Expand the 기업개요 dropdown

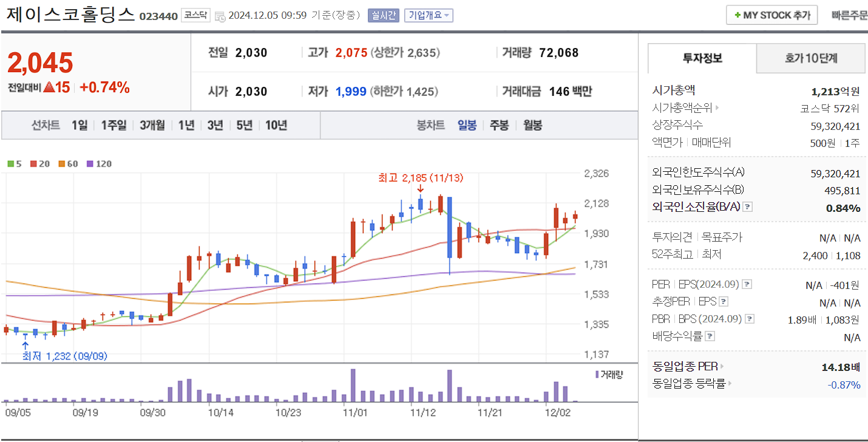(x=429, y=15)
